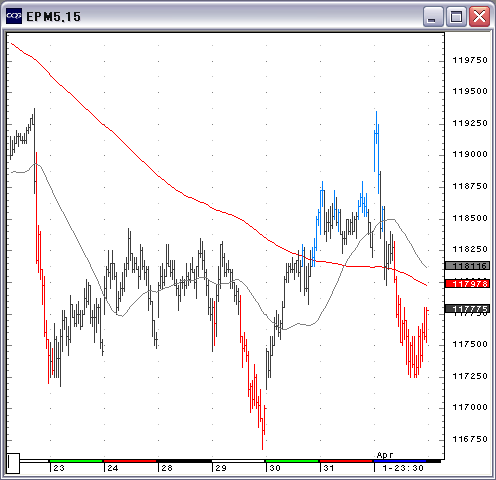Image resolution: width=496 pixels, height=480 pixels.
Task: Click the 28 date label on time axis
Action: pos(167,468)
